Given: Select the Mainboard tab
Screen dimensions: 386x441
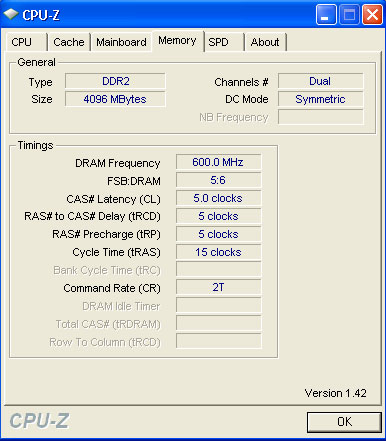Looking at the screenshot, I should (121, 42).
